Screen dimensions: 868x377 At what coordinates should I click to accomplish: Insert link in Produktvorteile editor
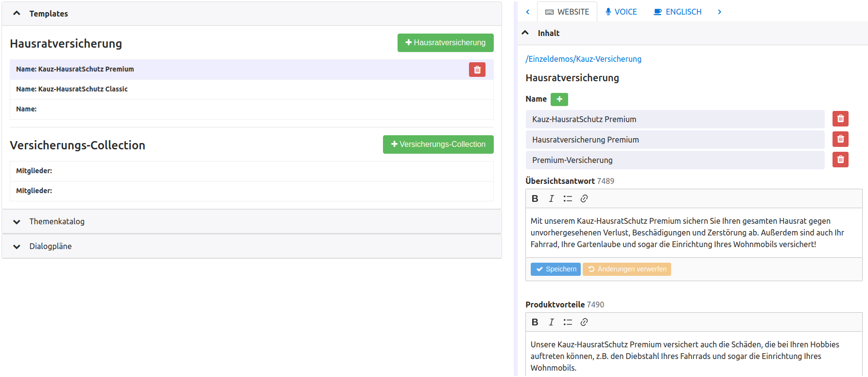[584, 322]
